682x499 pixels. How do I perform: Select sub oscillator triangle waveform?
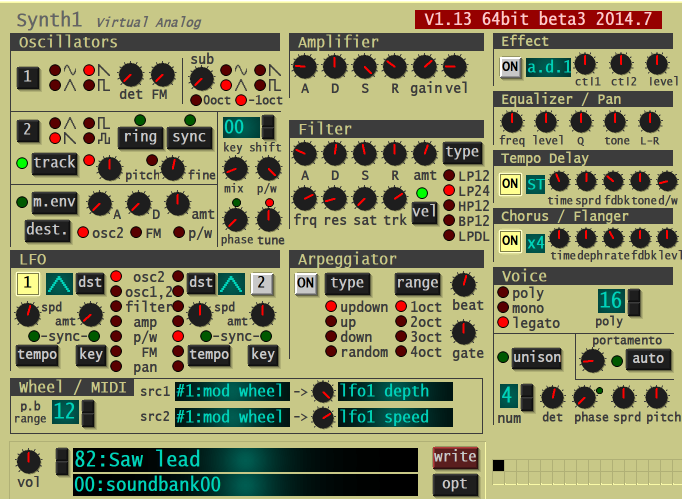point(226,85)
